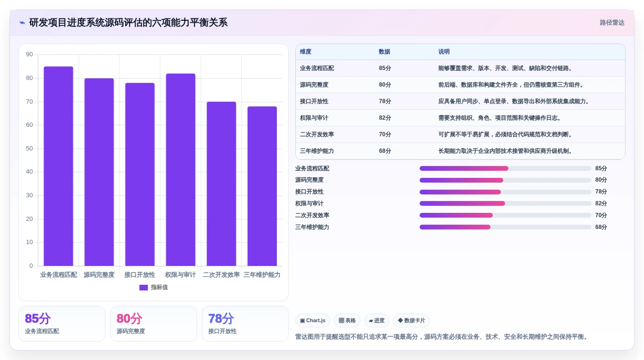This screenshot has height=360, width=644.
Task: Click the 接口开放性 axis label below the chart
Action: pos(140,275)
